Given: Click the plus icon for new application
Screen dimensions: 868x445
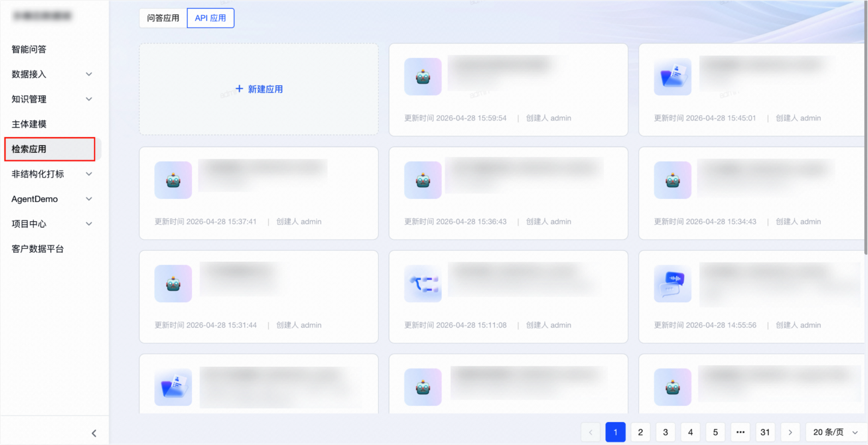Looking at the screenshot, I should [x=239, y=88].
